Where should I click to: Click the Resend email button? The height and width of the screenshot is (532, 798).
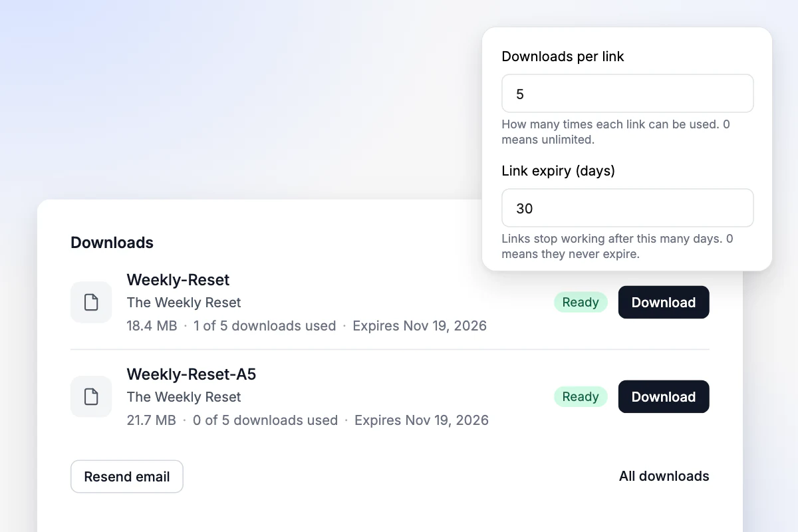(127, 477)
